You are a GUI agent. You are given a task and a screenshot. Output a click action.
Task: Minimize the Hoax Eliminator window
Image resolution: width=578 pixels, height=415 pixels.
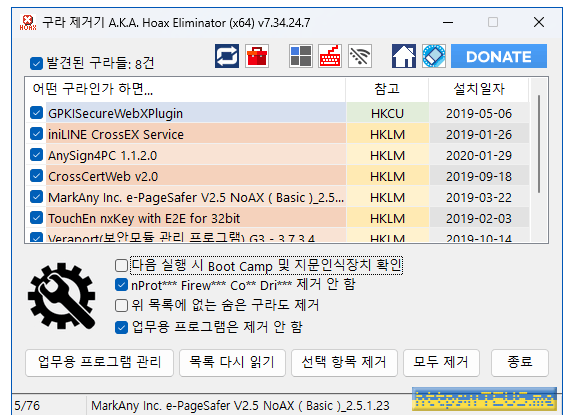(x=448, y=22)
